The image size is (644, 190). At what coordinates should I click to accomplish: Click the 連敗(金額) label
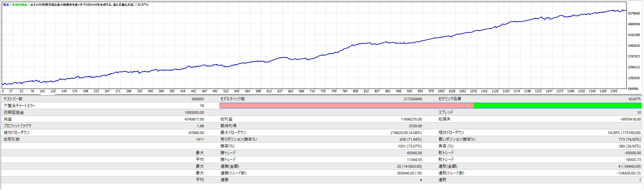pos(448,166)
